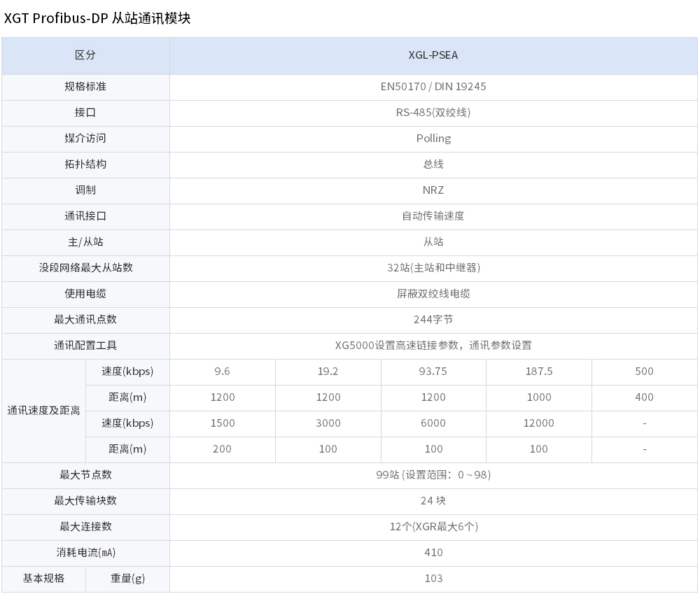The height and width of the screenshot is (594, 700).
Task: Click the '速度(kbps)' label beside 1500
Action: tap(127, 423)
